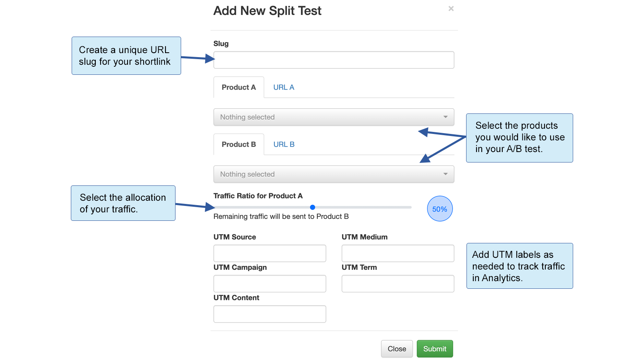Click the UTM Medium text field

pos(397,253)
